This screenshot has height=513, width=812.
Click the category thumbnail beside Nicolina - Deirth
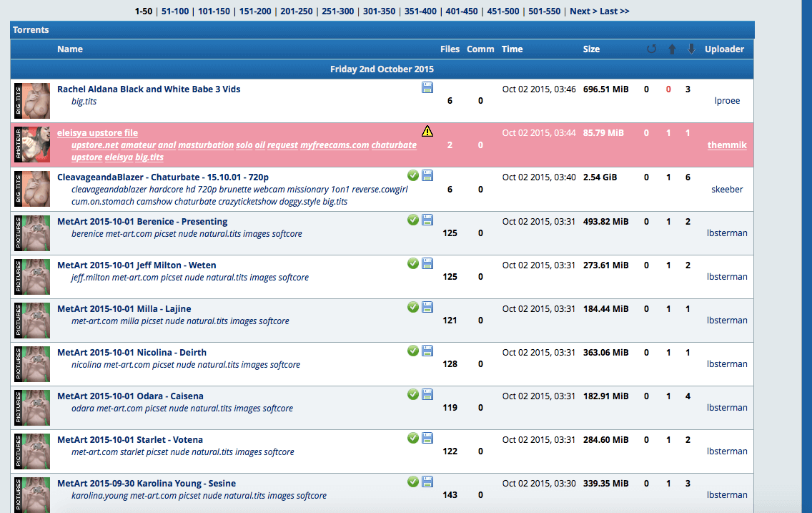coord(32,363)
